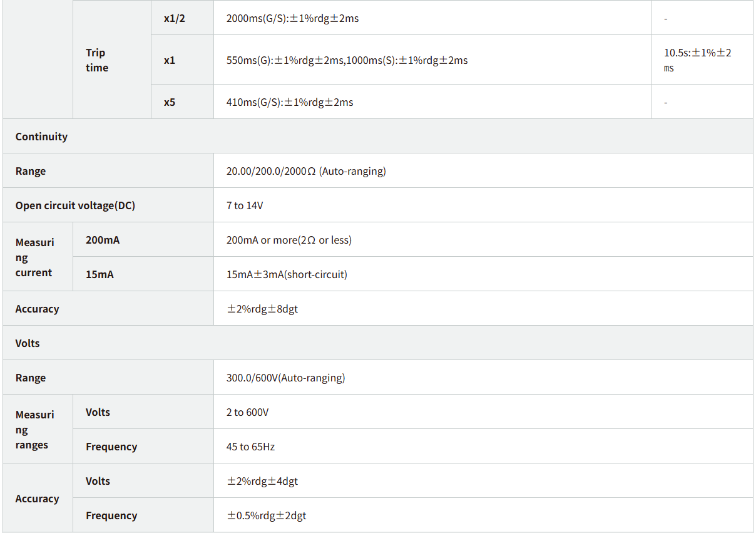This screenshot has width=756, height=533.
Task: Click the "2 to 600V" measuring range value
Action: 247,412
